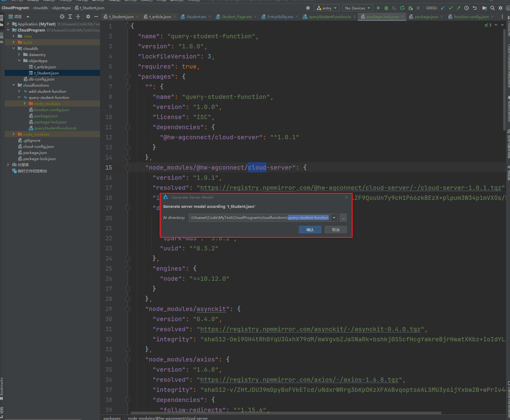This screenshot has width=510, height=420.
Task: Switch to the function-config.json tab
Action: [471, 17]
